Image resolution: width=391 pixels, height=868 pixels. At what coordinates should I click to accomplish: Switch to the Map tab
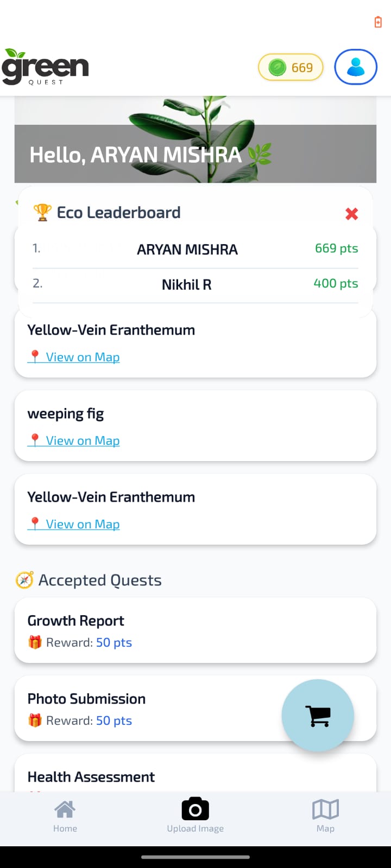(x=325, y=815)
